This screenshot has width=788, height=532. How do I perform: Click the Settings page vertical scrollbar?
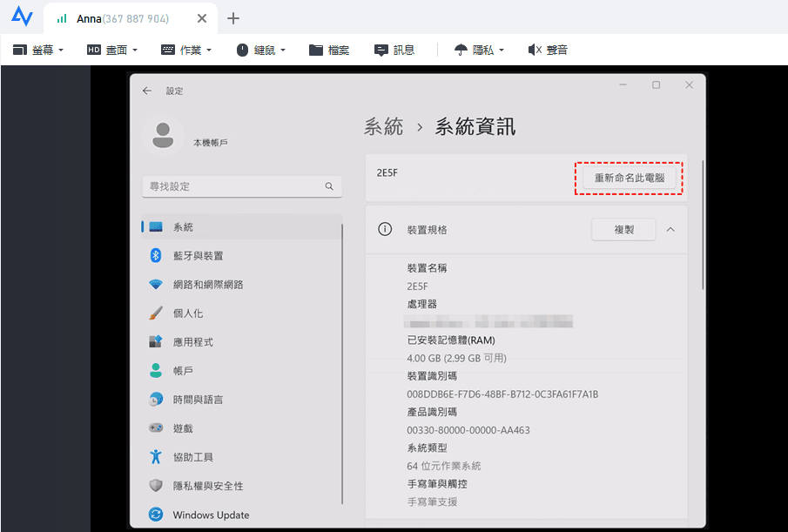(x=703, y=225)
